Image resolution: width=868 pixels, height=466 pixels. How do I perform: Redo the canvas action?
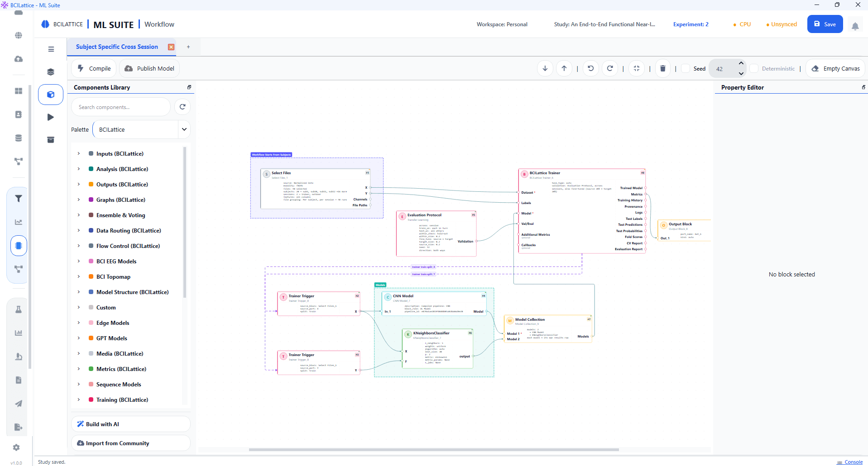tap(610, 68)
